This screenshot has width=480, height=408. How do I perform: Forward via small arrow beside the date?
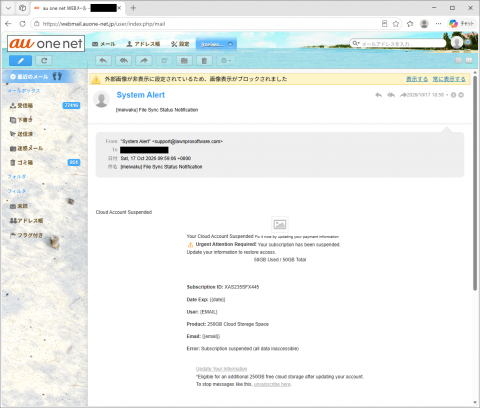point(403,95)
